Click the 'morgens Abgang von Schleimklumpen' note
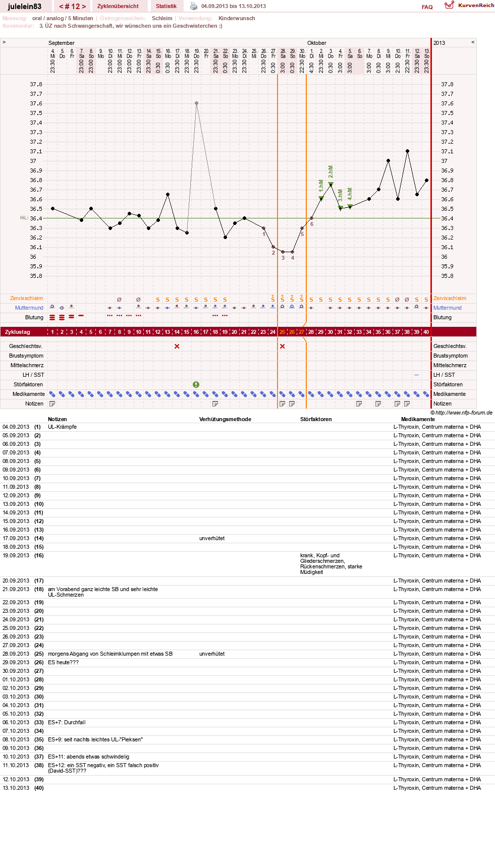Viewport: 495px width, 868px height. (110, 654)
